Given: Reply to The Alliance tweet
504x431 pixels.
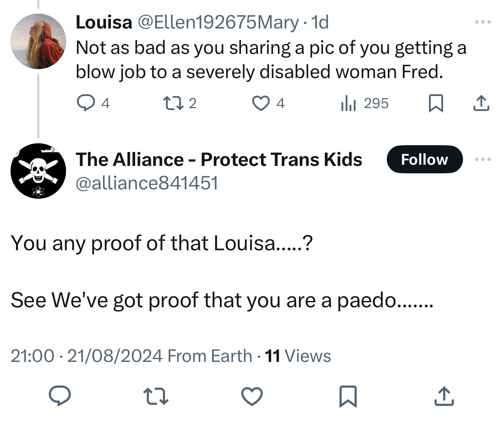Looking at the screenshot, I should coord(60,396).
